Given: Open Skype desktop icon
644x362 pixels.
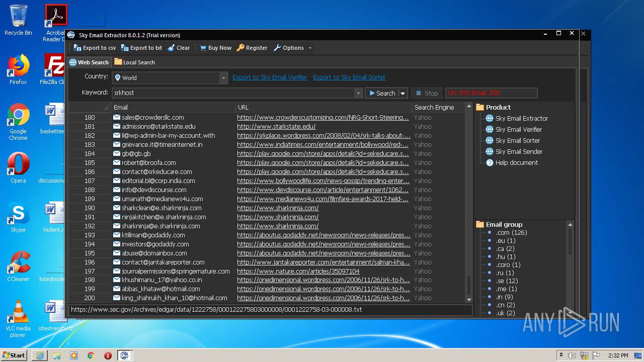Looking at the screenshot, I should [18, 217].
